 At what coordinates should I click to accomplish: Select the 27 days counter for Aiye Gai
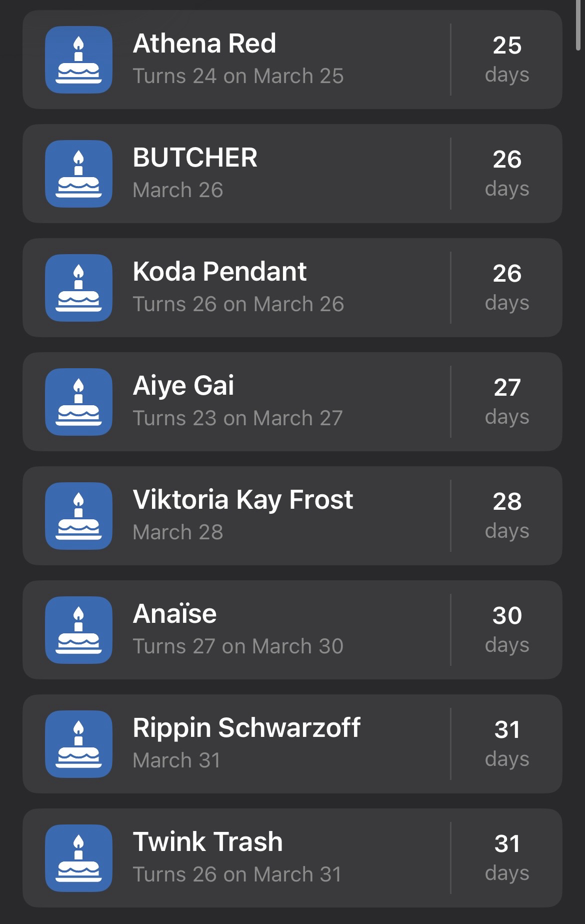pos(506,401)
